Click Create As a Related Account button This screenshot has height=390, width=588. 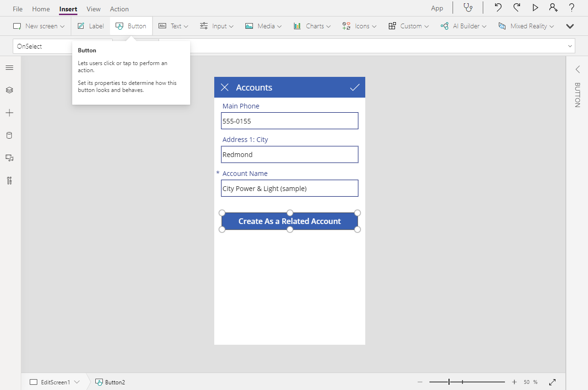coord(290,221)
